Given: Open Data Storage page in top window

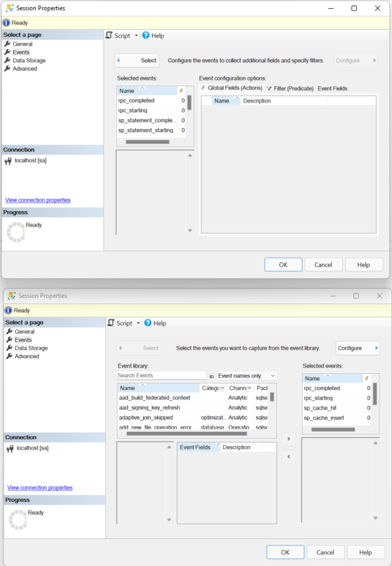Looking at the screenshot, I should point(29,60).
